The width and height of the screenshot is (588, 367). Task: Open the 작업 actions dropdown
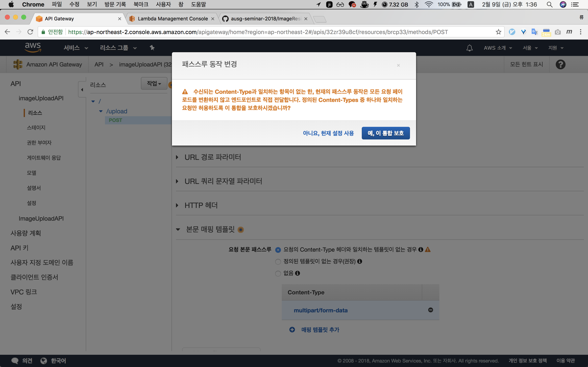click(x=154, y=84)
